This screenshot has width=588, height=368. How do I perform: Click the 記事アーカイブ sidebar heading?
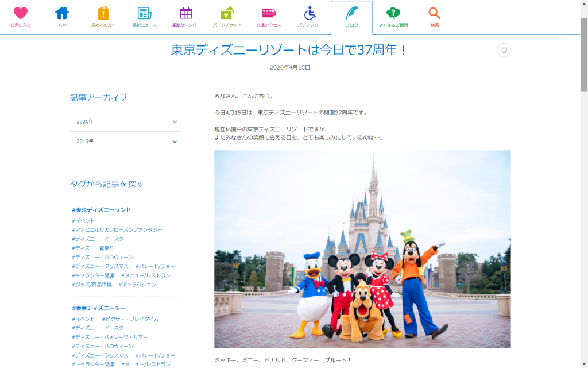click(x=99, y=98)
